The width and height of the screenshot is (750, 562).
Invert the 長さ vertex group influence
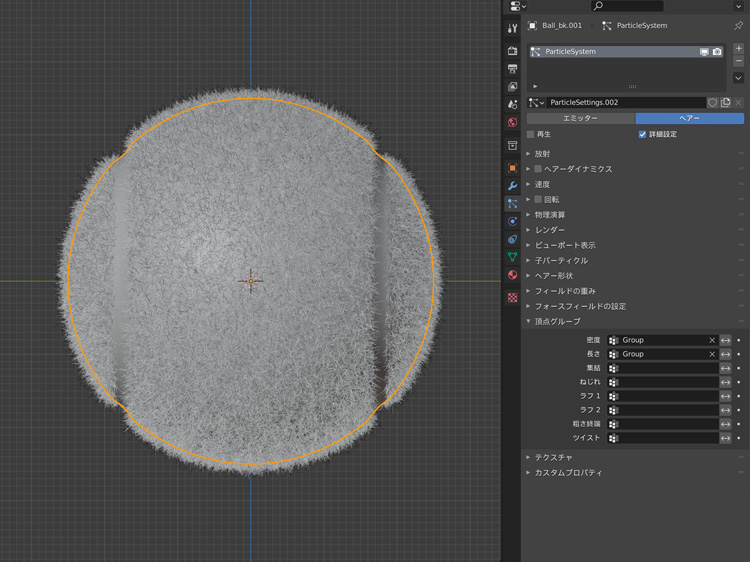coord(726,354)
